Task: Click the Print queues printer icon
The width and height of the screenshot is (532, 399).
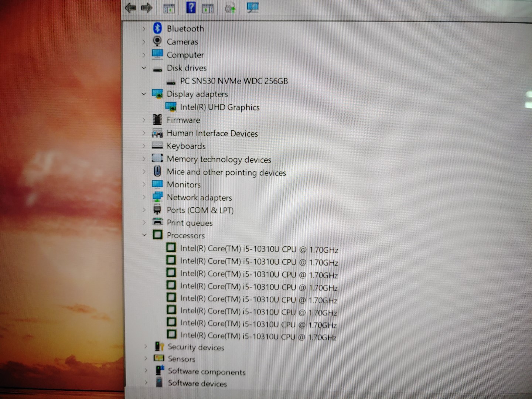Action: click(x=157, y=222)
